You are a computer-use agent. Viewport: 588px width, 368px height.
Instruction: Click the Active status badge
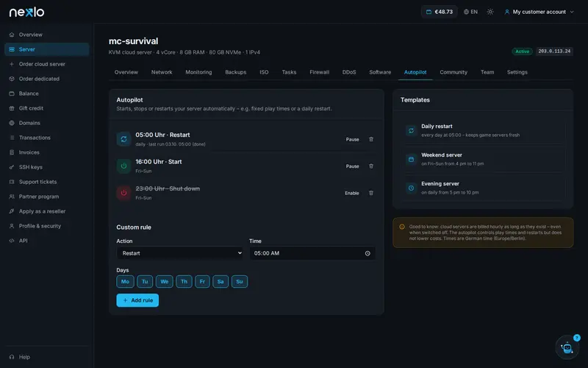click(x=522, y=52)
